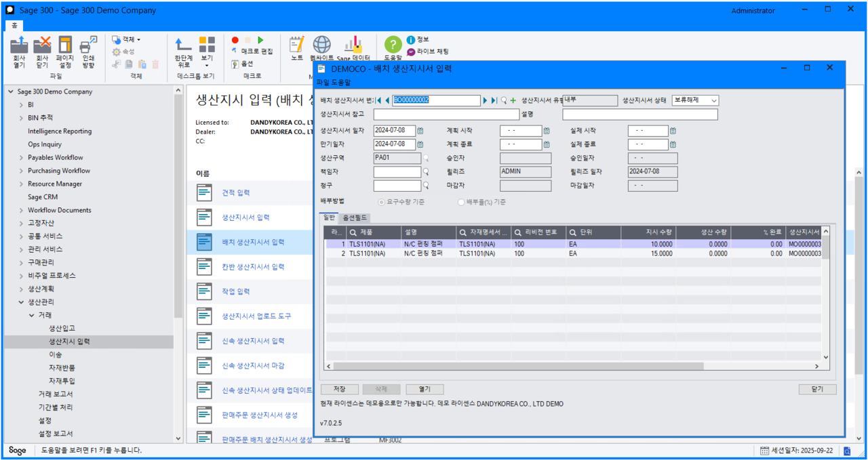Run macro with the green play icon
The width and height of the screenshot is (868, 460).
[261, 41]
